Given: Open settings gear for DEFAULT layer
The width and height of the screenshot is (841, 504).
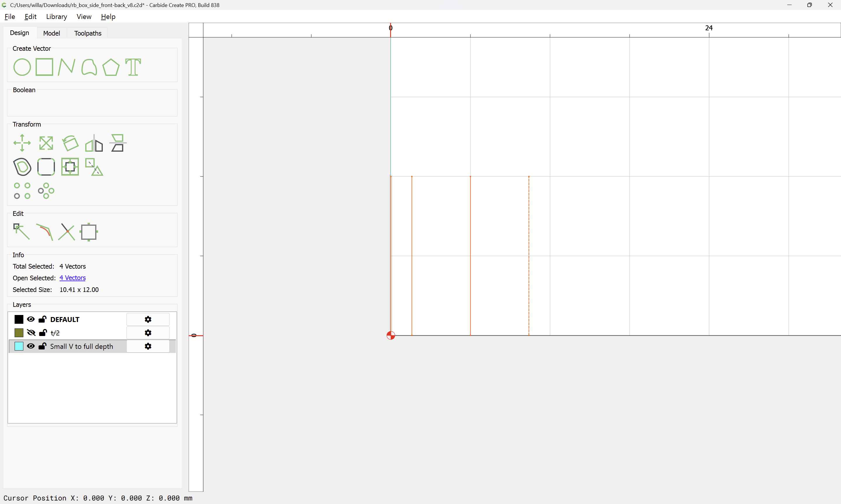Looking at the screenshot, I should pos(148,319).
